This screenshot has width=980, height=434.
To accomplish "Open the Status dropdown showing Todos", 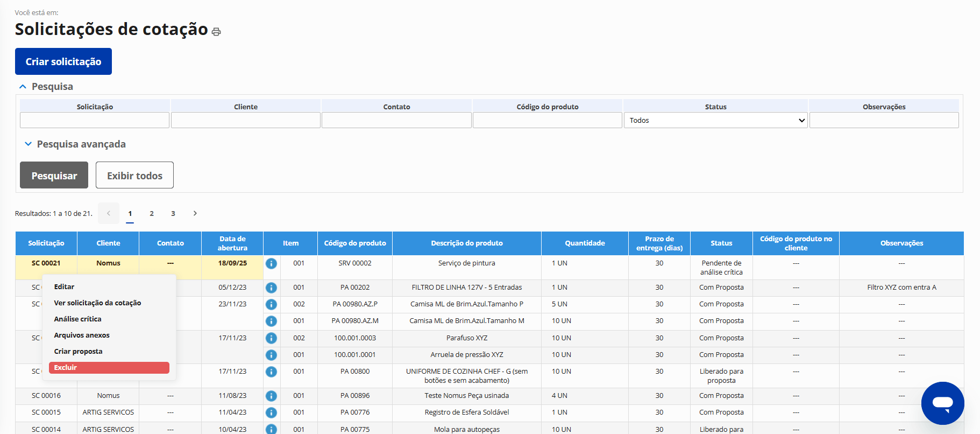I will click(715, 120).
